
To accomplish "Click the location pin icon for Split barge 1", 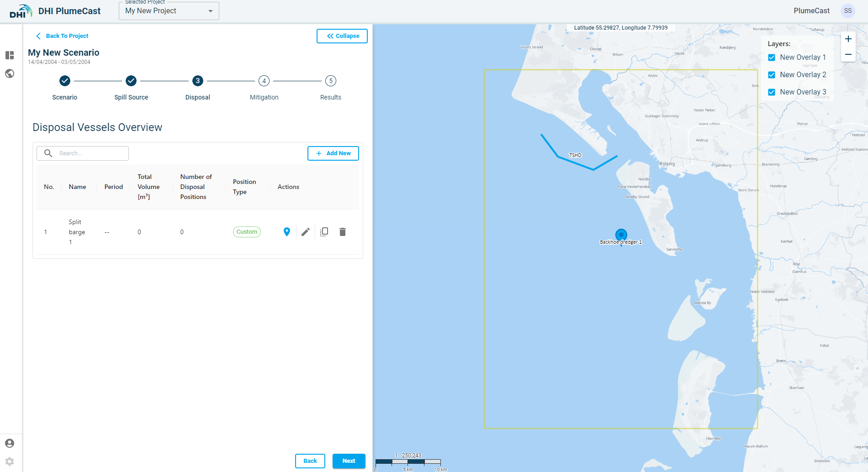I will click(x=287, y=232).
